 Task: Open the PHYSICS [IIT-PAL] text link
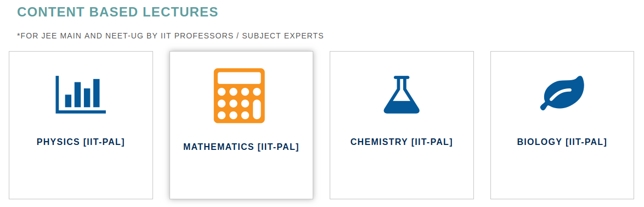(x=81, y=142)
